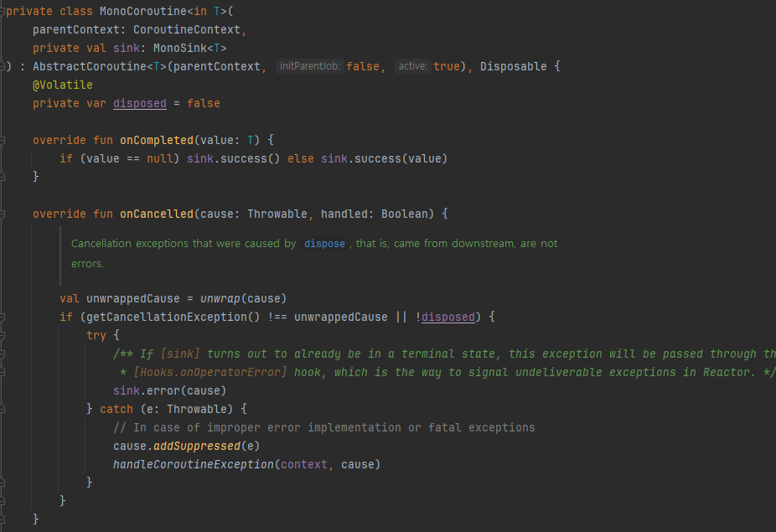Click the onCompleted function name

pos(157,141)
